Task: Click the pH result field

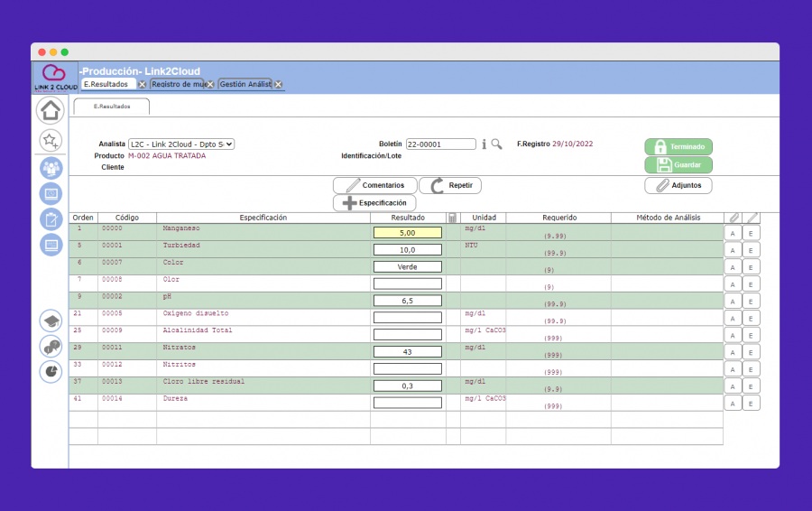Action: (x=408, y=301)
